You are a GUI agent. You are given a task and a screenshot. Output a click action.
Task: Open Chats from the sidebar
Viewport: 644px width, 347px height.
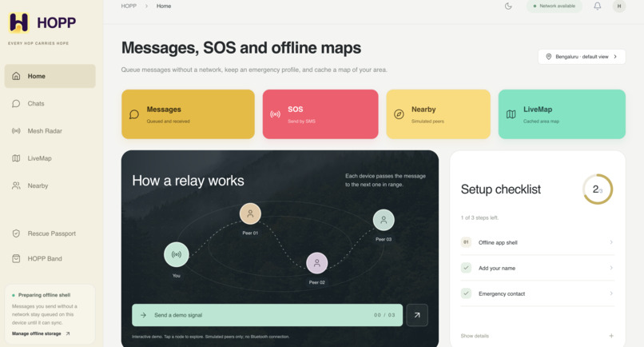pyautogui.click(x=50, y=104)
